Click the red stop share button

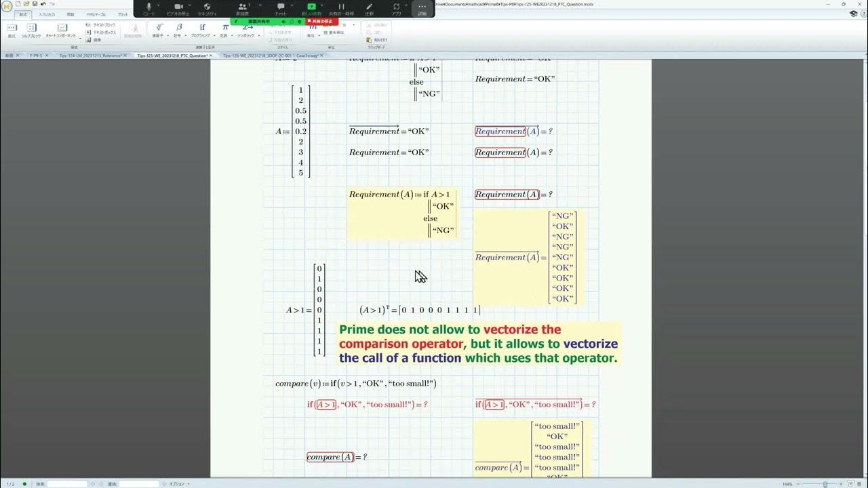[322, 21]
